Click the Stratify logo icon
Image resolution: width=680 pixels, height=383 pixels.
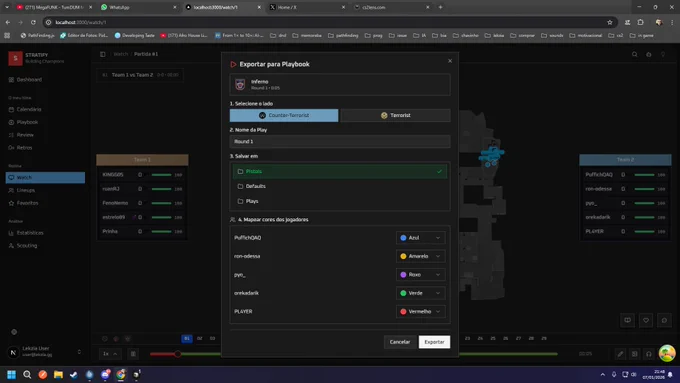(15, 58)
